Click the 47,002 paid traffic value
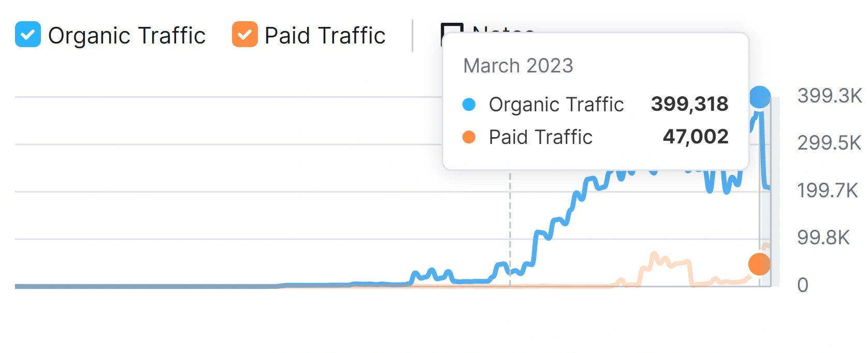Viewport: 868px width, 353px height. point(695,137)
